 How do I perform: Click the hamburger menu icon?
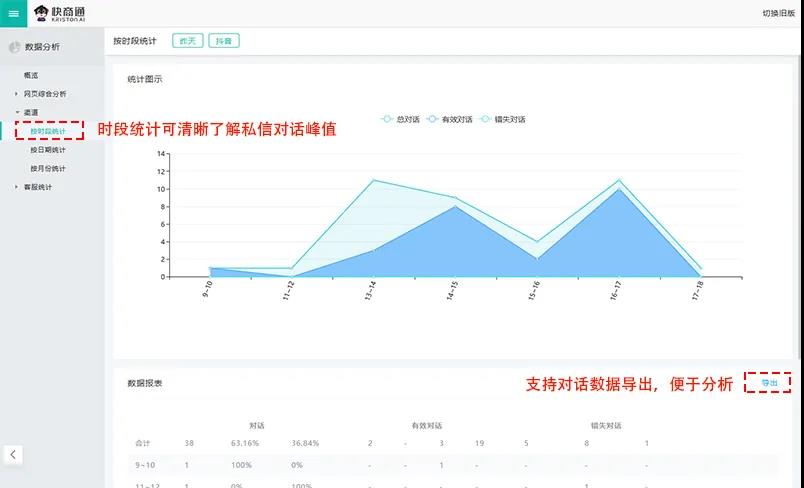(x=13, y=13)
